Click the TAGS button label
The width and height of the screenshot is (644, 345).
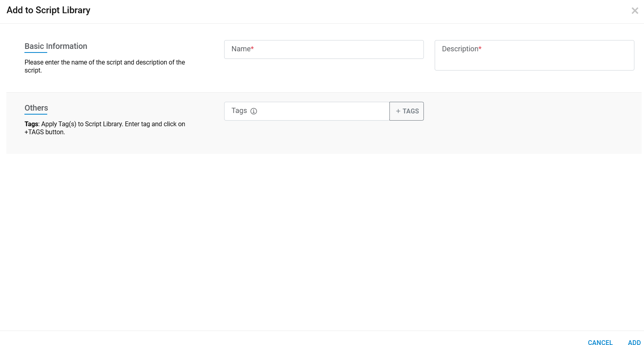point(411,111)
